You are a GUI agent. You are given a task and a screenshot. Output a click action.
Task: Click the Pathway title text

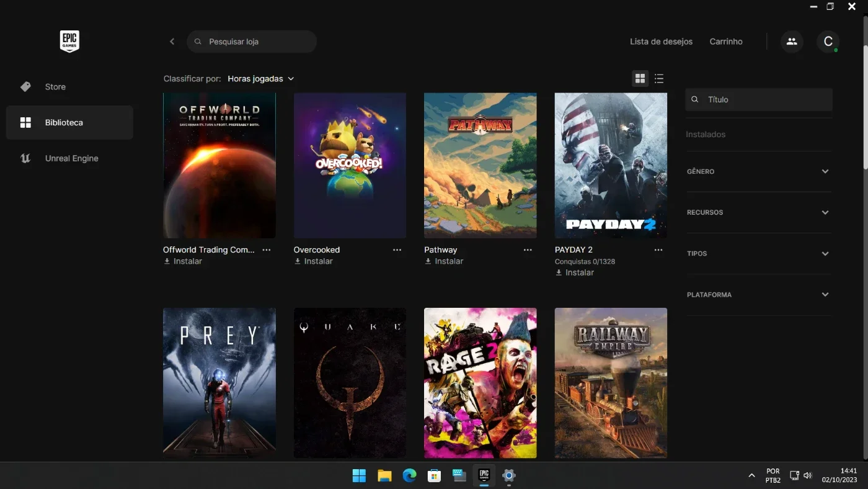(441, 250)
